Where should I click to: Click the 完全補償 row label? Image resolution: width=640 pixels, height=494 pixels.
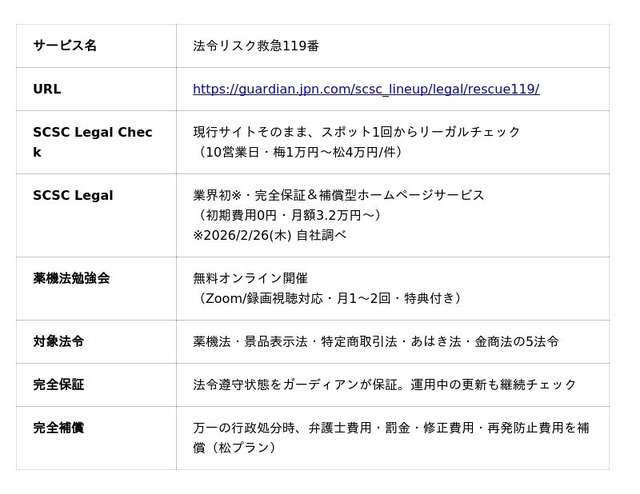58,427
